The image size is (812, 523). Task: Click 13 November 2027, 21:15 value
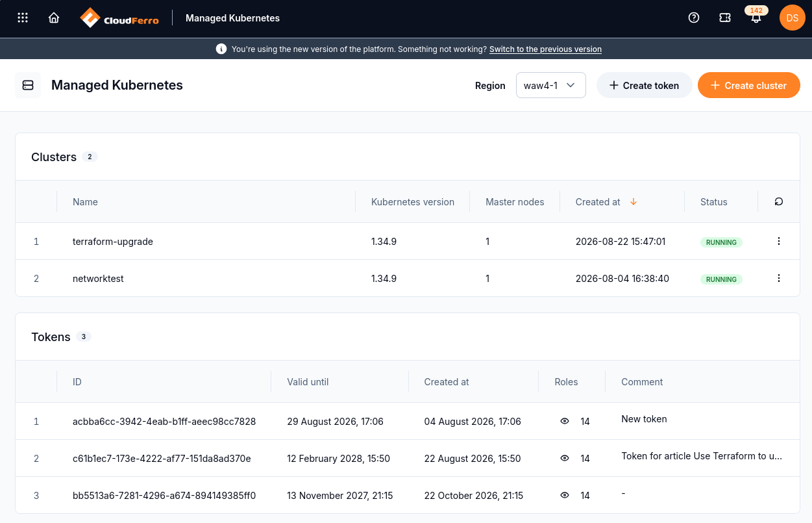(x=340, y=496)
